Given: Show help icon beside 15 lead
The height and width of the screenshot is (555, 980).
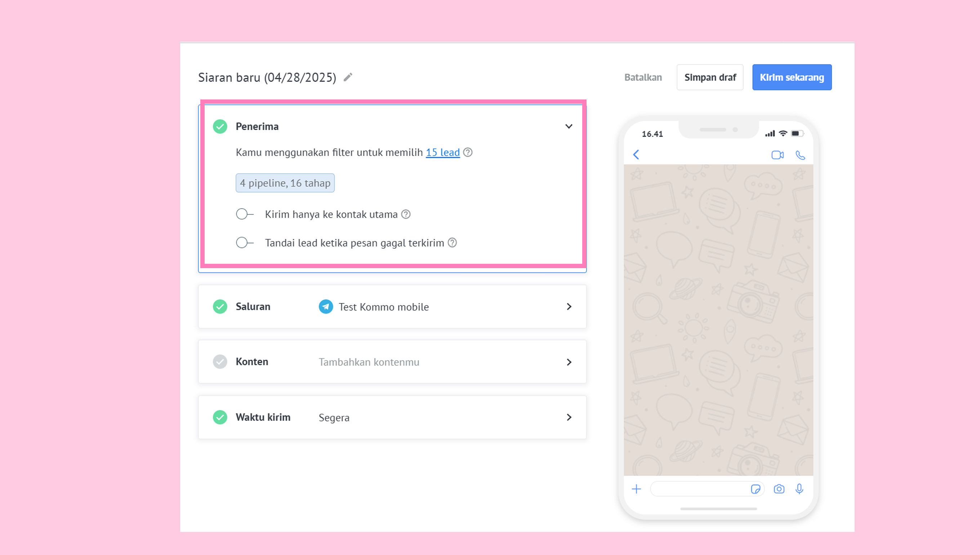Looking at the screenshot, I should [468, 152].
